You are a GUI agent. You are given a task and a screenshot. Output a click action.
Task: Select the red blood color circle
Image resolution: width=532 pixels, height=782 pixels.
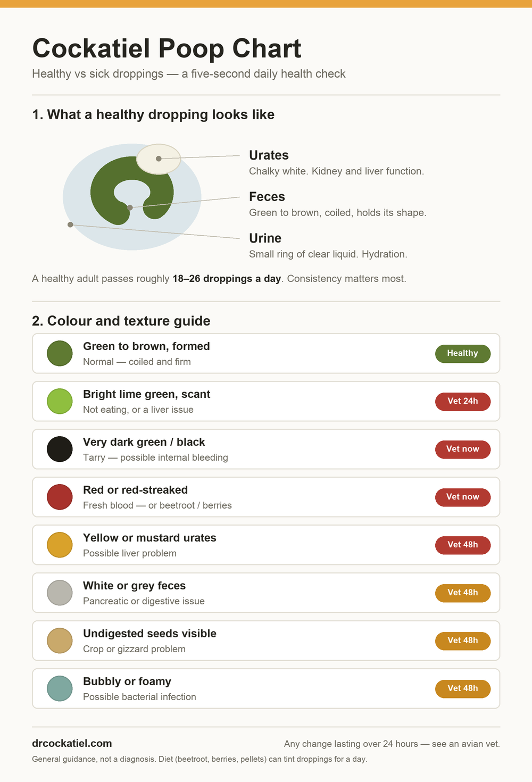click(60, 497)
